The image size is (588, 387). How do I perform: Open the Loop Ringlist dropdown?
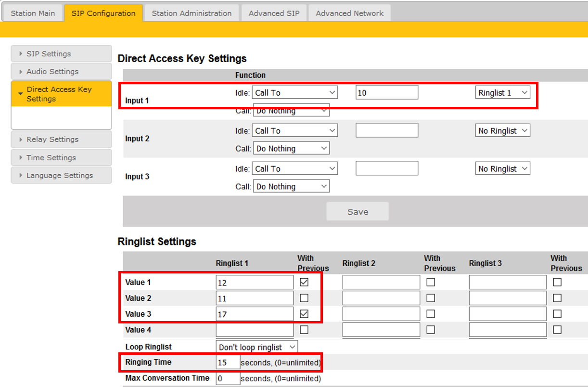[x=256, y=347]
